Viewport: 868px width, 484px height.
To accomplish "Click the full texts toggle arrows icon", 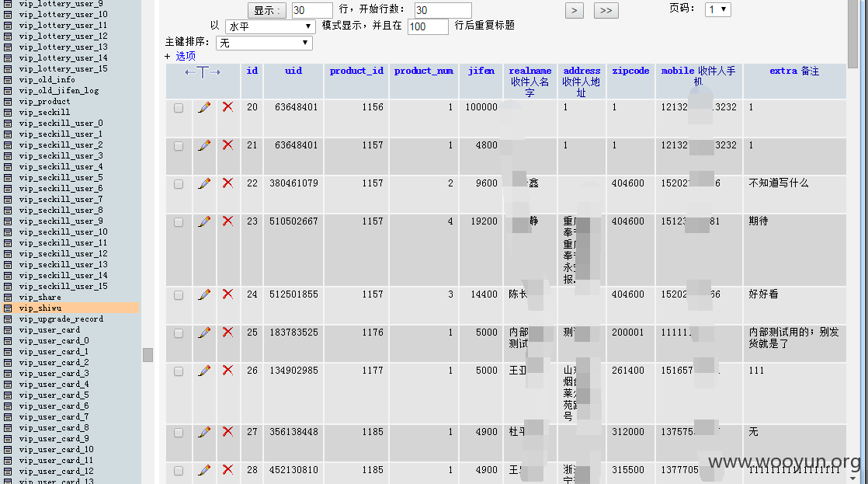I will (203, 72).
